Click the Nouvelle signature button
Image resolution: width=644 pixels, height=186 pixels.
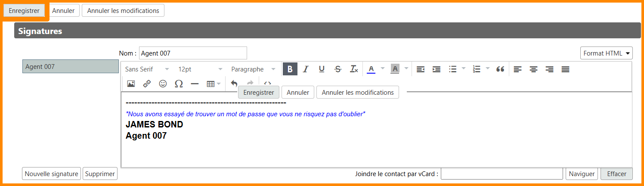51,174
